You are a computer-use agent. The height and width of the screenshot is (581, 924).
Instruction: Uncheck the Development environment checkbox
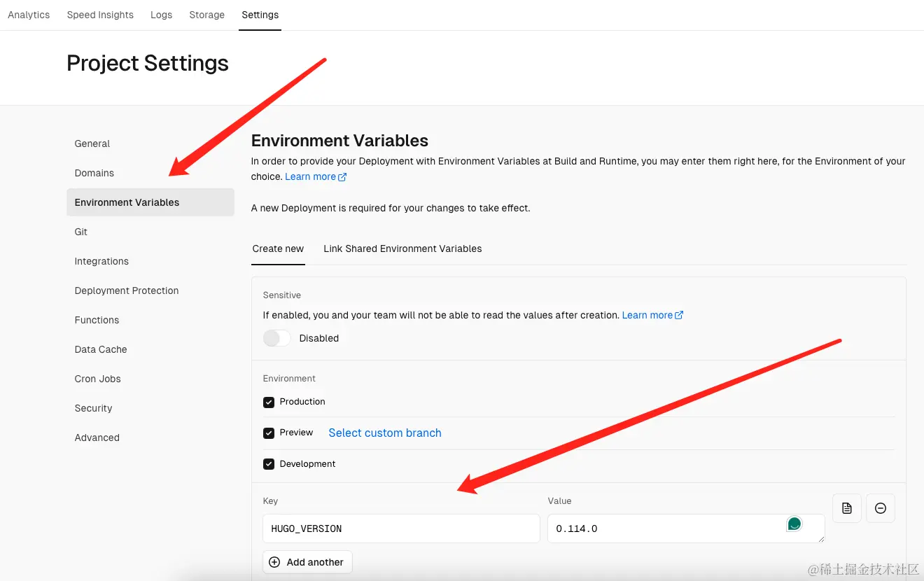269,464
